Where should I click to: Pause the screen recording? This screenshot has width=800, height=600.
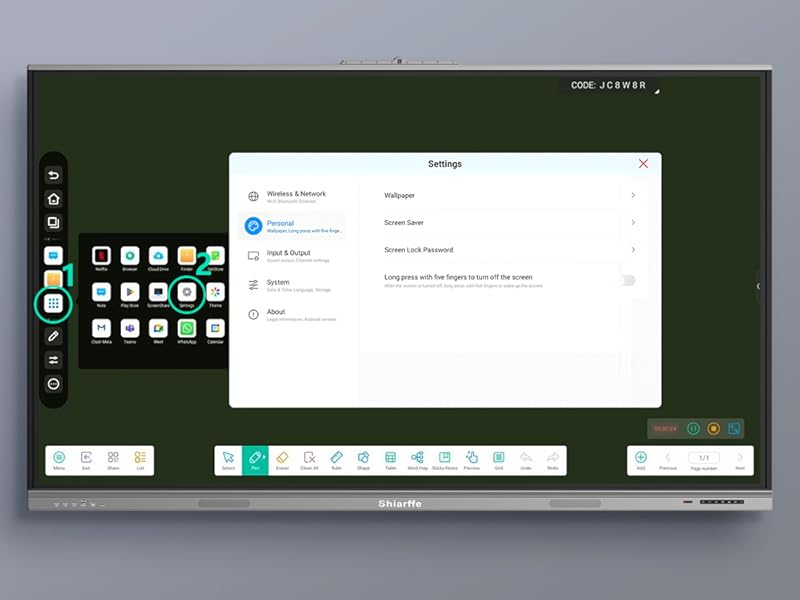click(x=693, y=428)
